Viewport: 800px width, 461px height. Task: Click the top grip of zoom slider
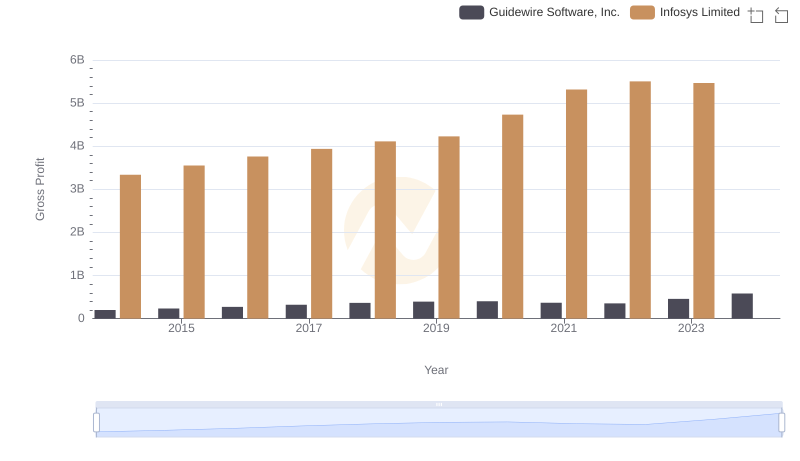tap(439, 404)
